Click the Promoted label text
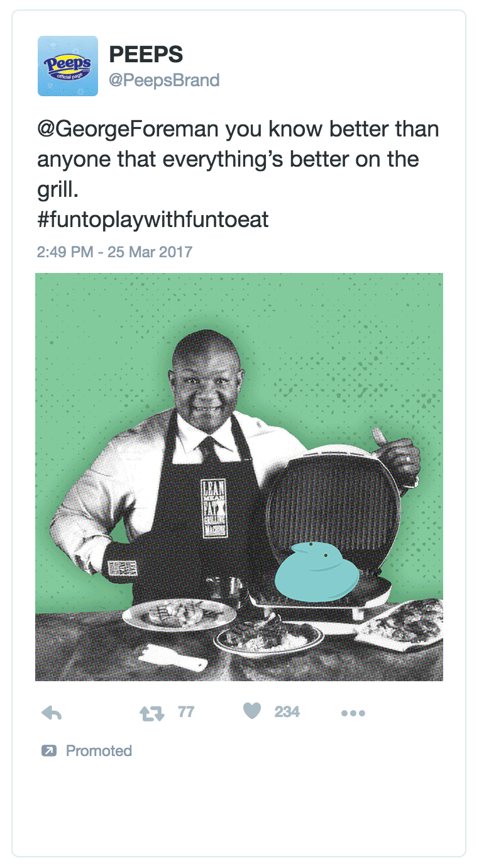 point(99,750)
